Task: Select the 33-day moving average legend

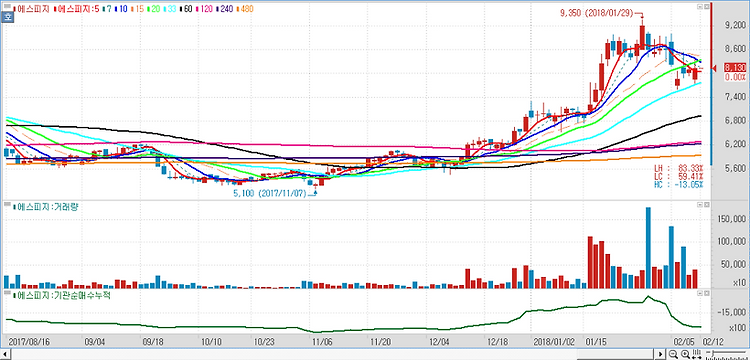Action: (x=170, y=9)
